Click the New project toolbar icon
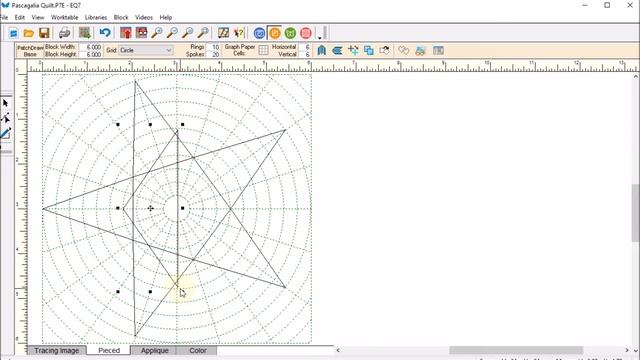This screenshot has height=360, width=640. (x=13, y=33)
